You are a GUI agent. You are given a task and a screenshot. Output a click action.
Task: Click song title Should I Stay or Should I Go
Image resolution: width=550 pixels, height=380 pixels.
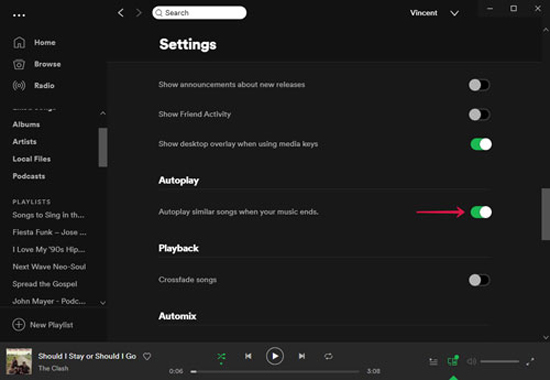click(x=87, y=356)
